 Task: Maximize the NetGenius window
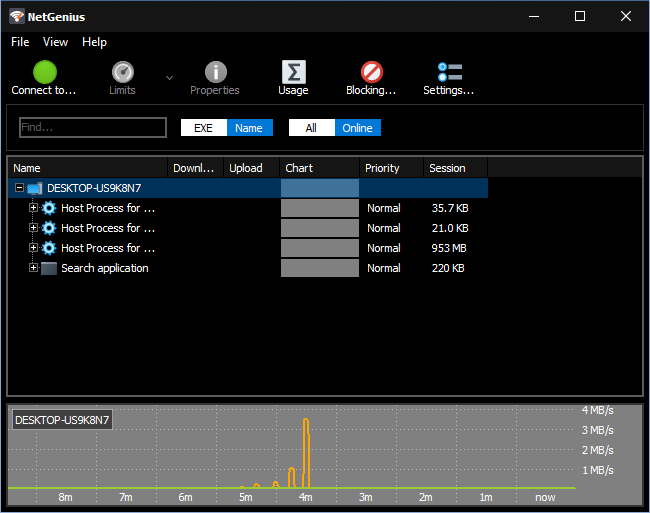tap(580, 16)
